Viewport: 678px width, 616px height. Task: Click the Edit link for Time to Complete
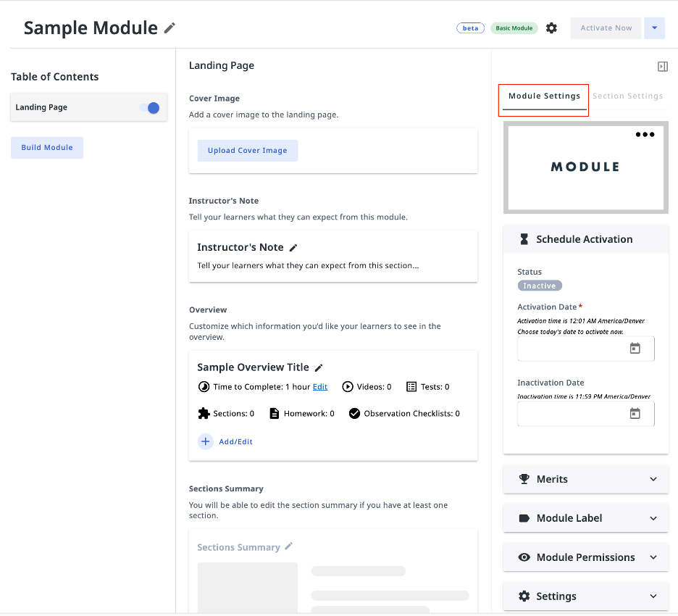320,387
